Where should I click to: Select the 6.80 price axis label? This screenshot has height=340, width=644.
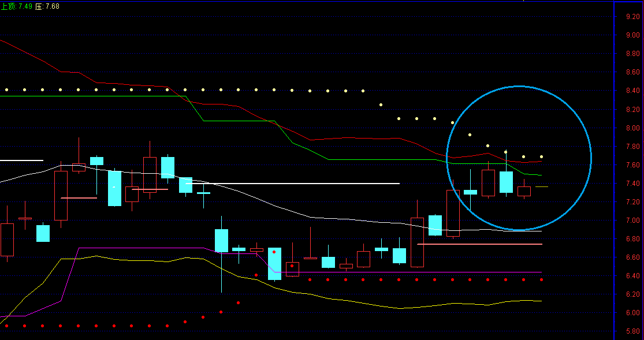click(x=632, y=239)
